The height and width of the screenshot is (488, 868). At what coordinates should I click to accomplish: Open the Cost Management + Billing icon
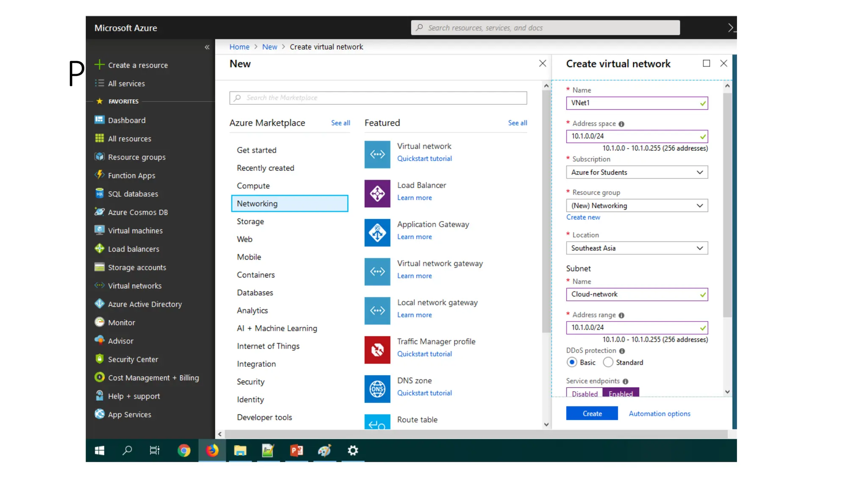99,377
